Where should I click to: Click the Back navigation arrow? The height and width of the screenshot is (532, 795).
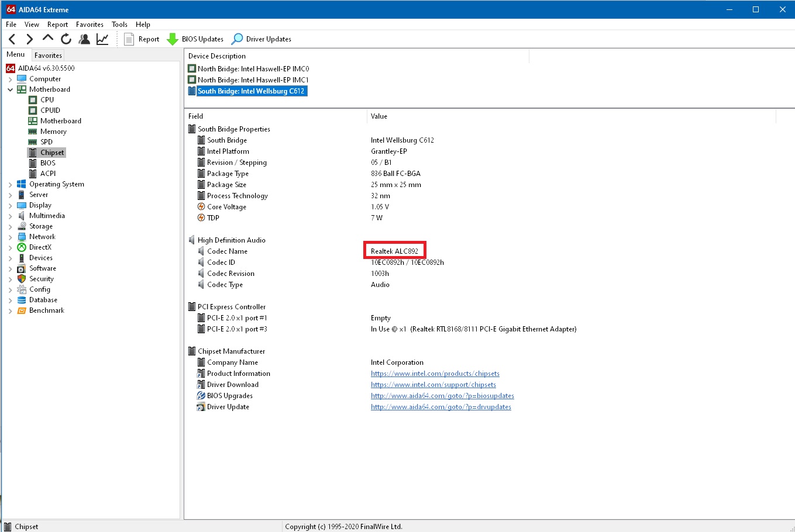click(x=12, y=39)
